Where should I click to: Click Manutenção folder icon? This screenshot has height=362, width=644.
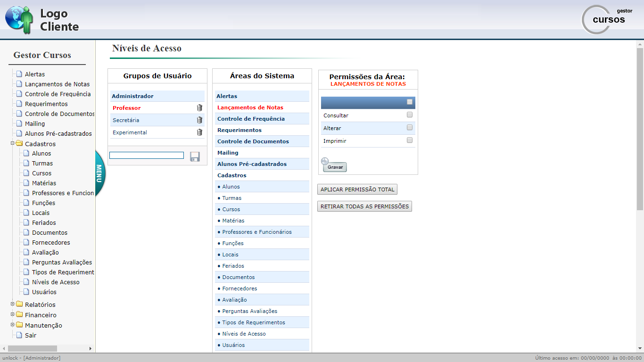(x=19, y=325)
